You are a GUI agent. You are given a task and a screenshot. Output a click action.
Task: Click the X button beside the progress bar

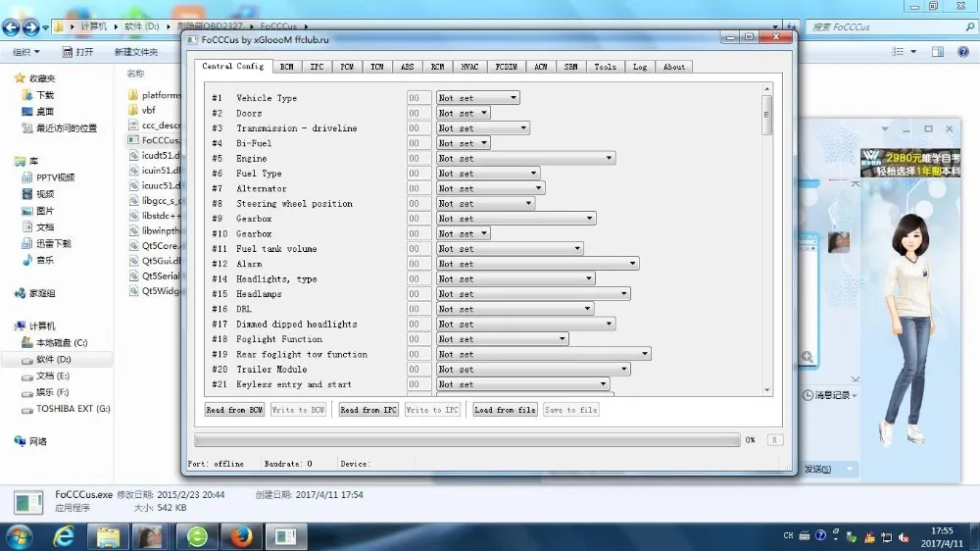click(x=774, y=440)
